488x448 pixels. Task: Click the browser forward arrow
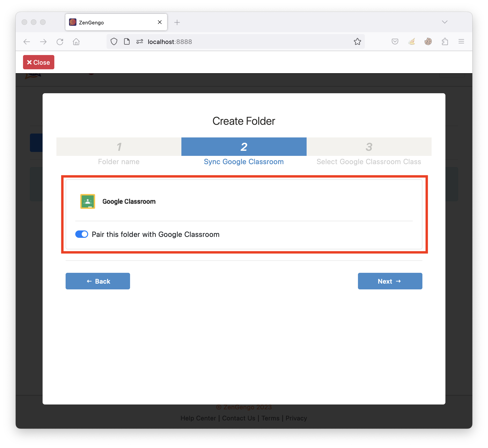(x=43, y=42)
